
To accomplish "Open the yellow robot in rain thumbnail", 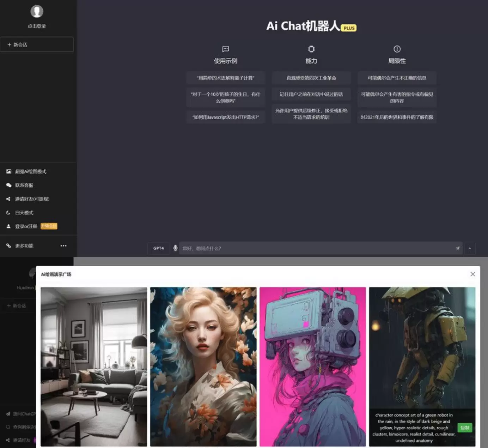I will (x=422, y=367).
